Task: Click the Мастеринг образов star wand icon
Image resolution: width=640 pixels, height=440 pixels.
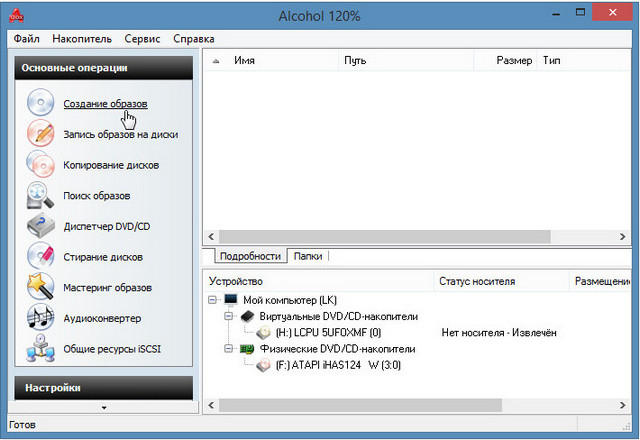Action: pyautogui.click(x=40, y=287)
